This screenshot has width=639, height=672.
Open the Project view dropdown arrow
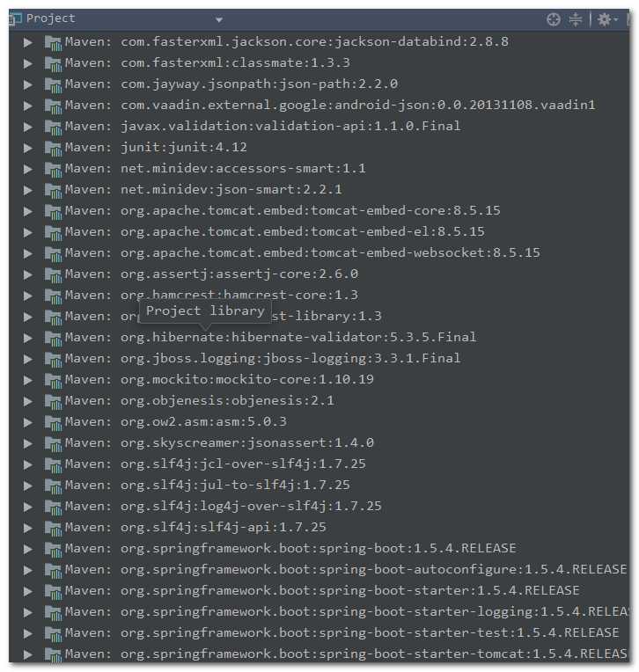(x=218, y=20)
